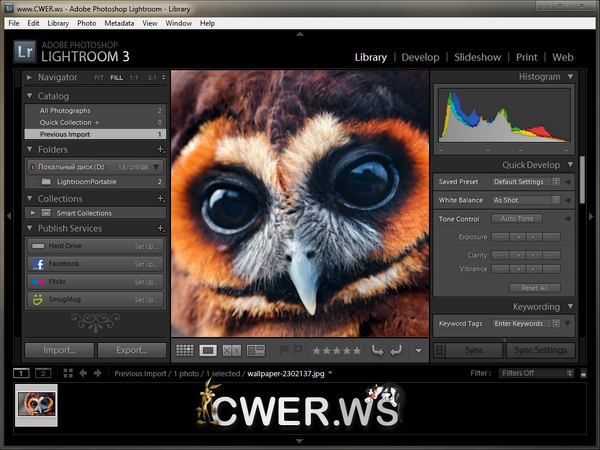This screenshot has width=600, height=450.
Task: Set the flag as picked in toolbar
Action: point(284,350)
